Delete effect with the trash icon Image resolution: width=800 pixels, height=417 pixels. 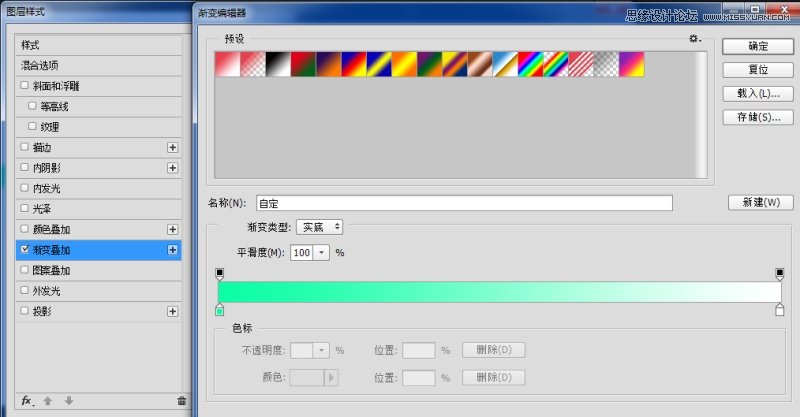tap(182, 401)
